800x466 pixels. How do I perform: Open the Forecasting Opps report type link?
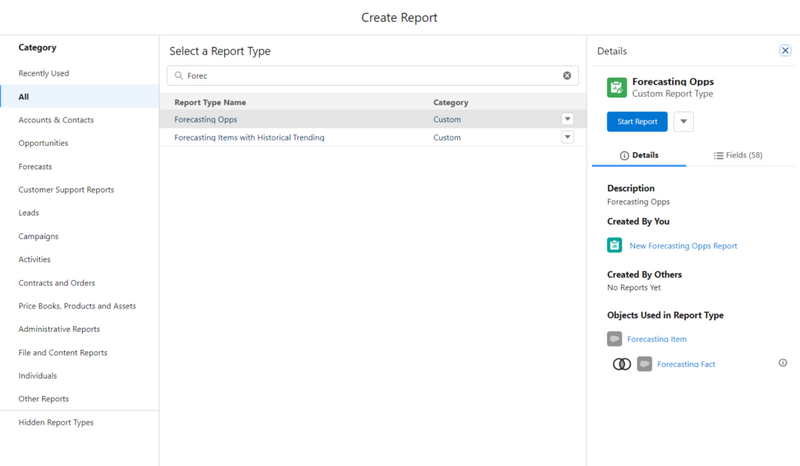pos(206,119)
